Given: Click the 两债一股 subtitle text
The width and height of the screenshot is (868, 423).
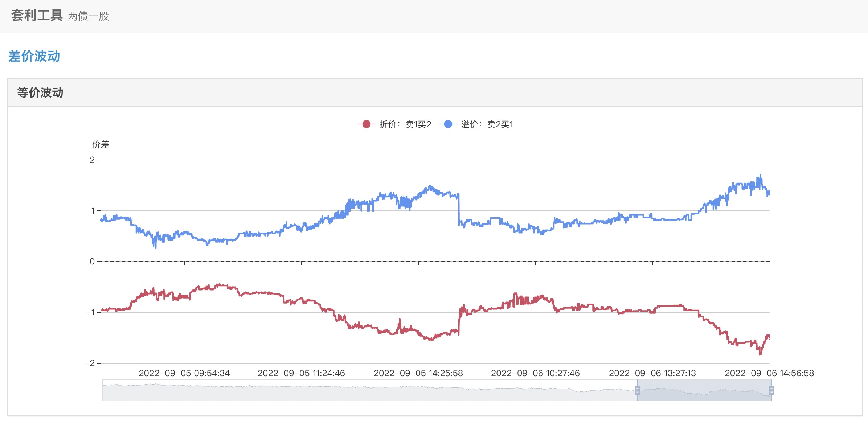Looking at the screenshot, I should [88, 16].
